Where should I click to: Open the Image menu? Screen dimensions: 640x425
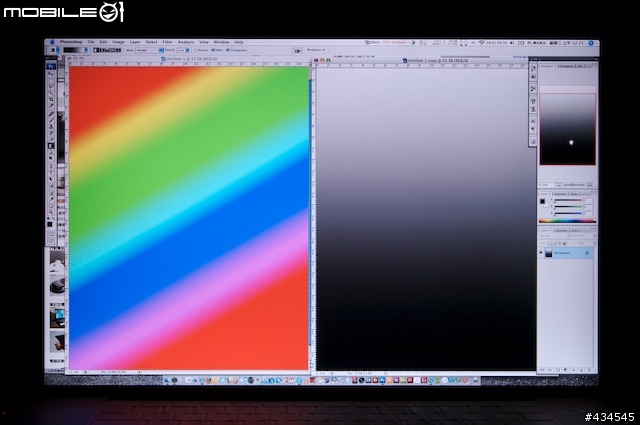(x=118, y=42)
